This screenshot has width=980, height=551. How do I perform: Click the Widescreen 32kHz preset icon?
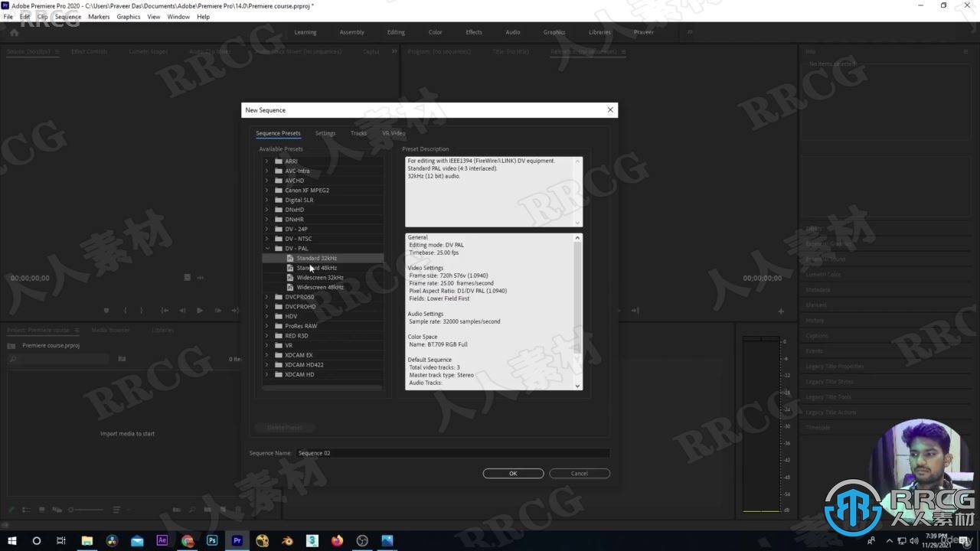[290, 277]
